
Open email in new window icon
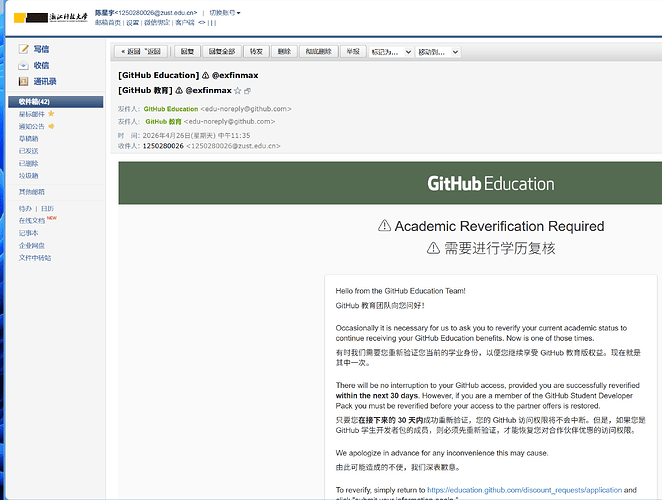(x=247, y=91)
